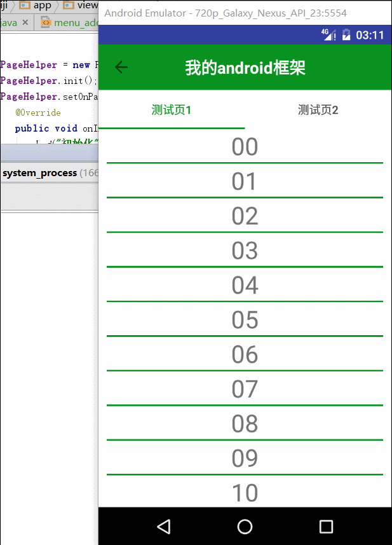This screenshot has width=392, height=545.
Task: Tap the Android home circle button
Action: [x=245, y=526]
